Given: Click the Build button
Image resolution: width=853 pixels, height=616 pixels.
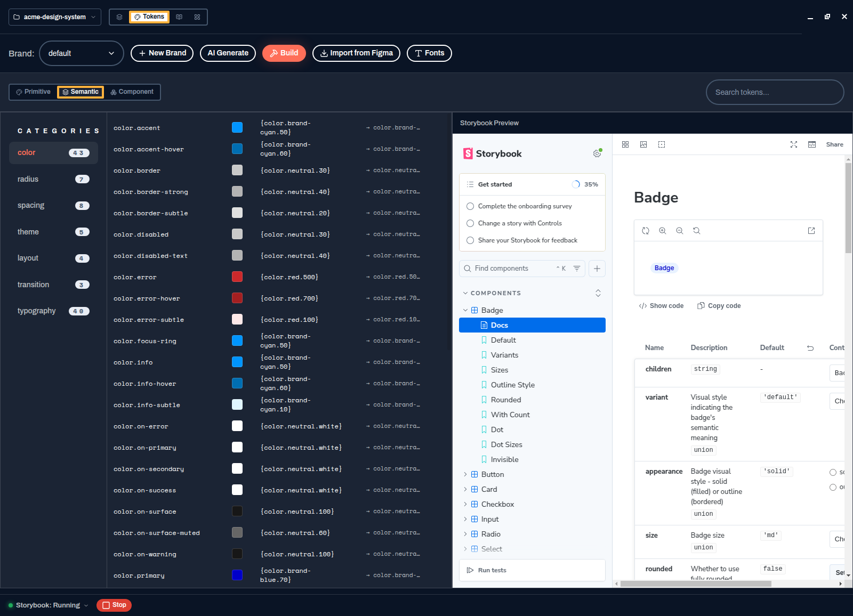Looking at the screenshot, I should pos(284,53).
